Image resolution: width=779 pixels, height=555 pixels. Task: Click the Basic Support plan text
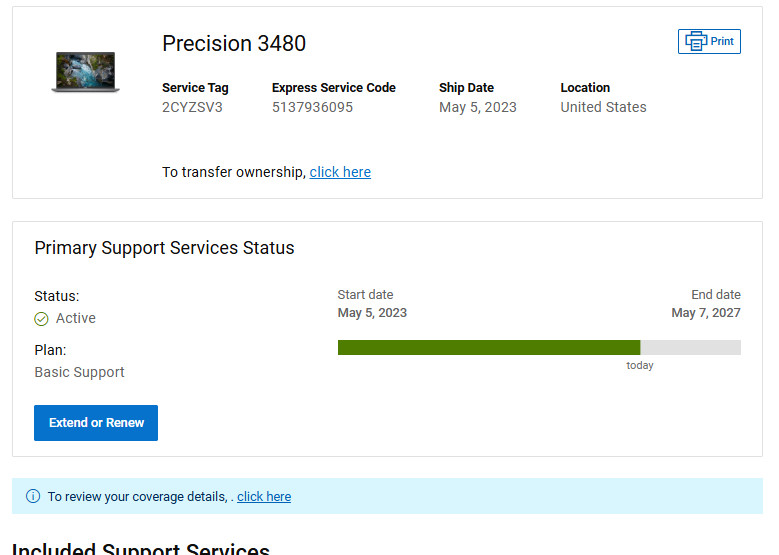pyautogui.click(x=79, y=372)
